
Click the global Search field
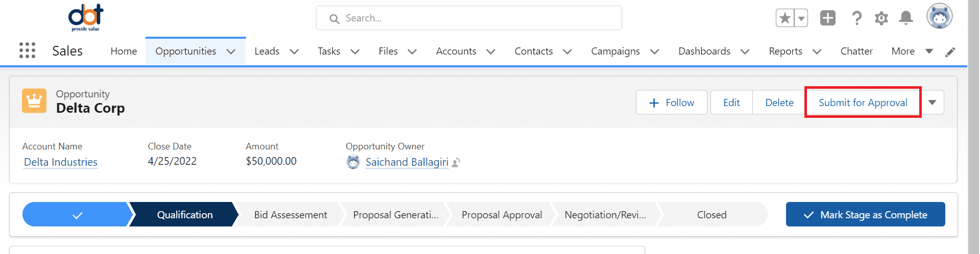pyautogui.click(x=469, y=18)
